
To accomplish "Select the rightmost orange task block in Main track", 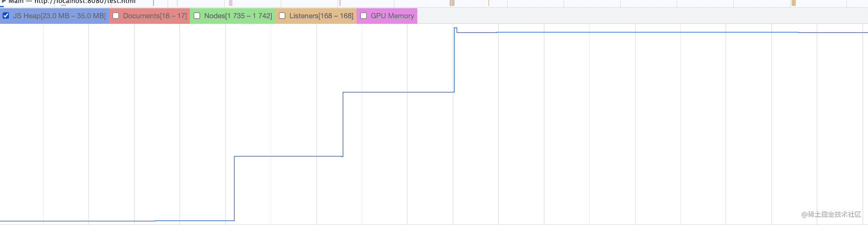I will pos(794,3).
